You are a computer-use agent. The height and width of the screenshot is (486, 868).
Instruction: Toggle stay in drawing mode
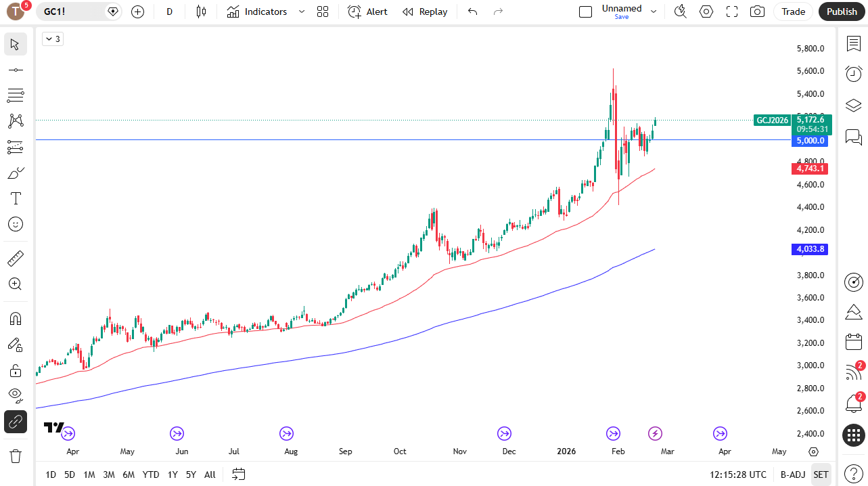click(15, 345)
